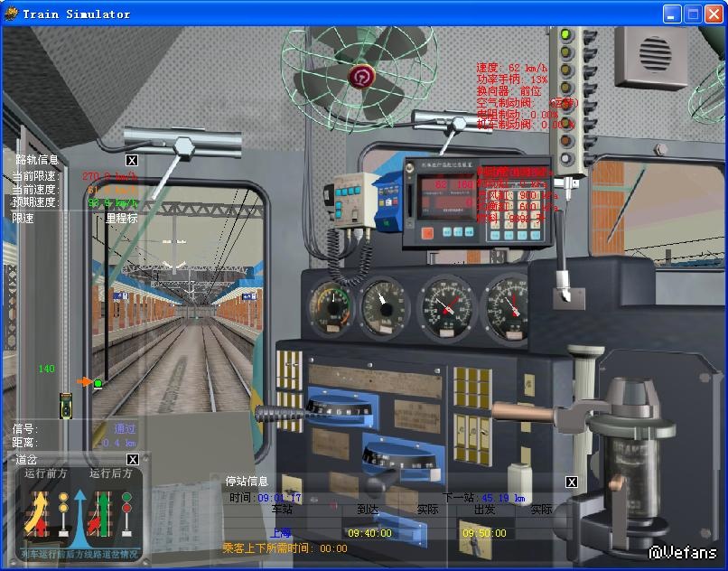This screenshot has height=571, width=728.
Task: Click the white lamp at bottom of signal column
Action: 565,158
